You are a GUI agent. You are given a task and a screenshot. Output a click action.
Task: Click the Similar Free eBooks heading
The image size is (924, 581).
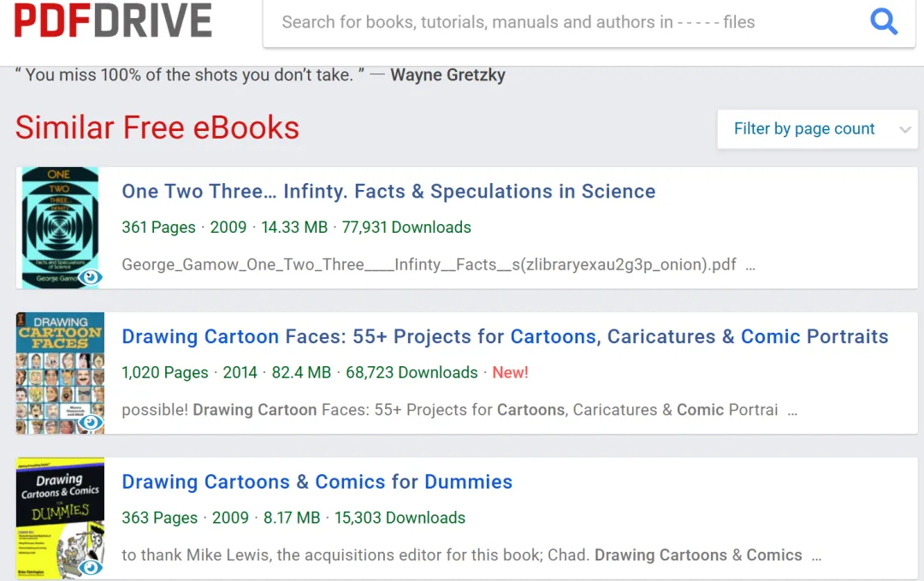[157, 127]
